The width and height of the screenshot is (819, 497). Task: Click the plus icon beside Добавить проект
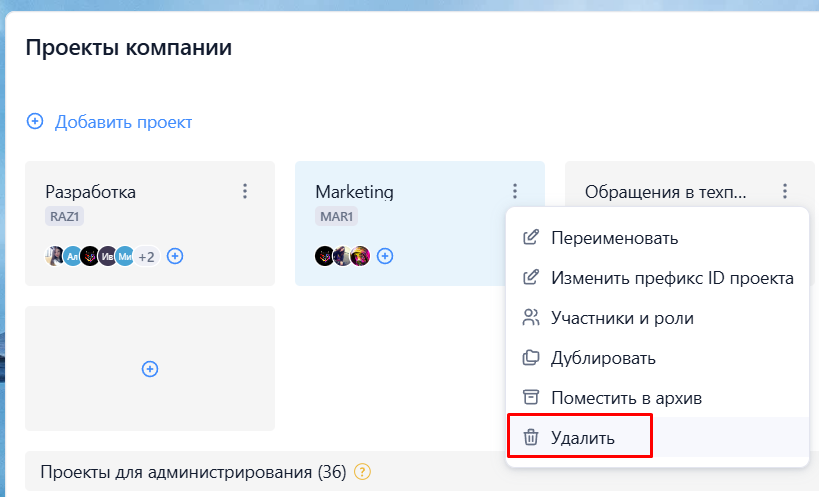35,122
